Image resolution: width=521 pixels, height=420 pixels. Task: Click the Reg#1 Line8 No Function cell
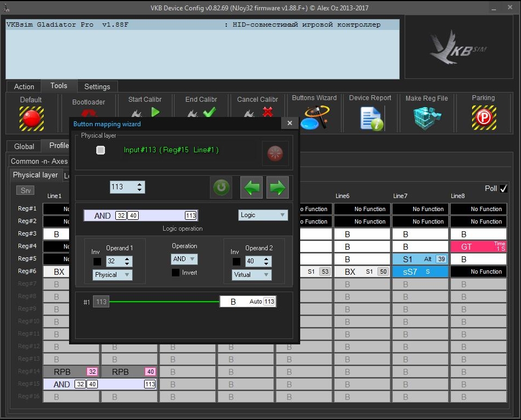(479, 209)
